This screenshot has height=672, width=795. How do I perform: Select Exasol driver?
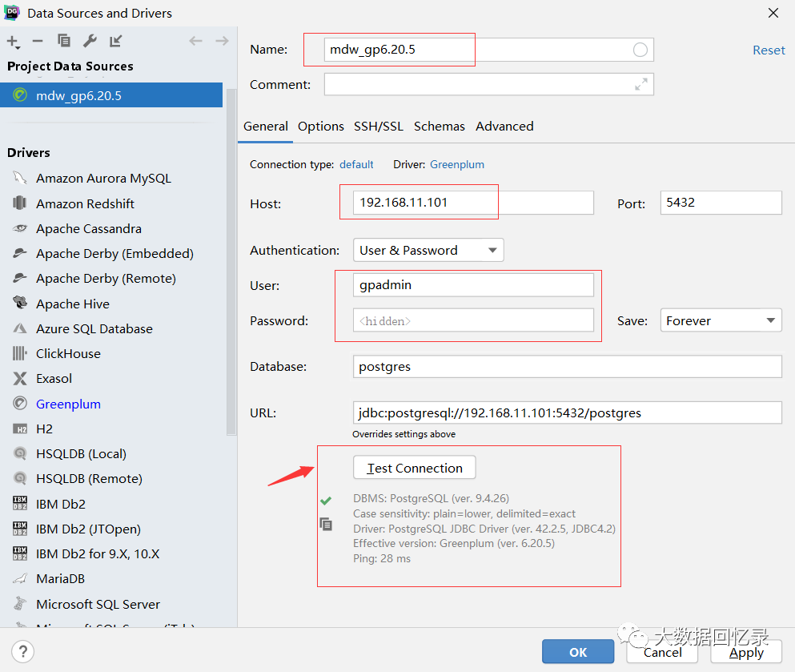tap(54, 378)
